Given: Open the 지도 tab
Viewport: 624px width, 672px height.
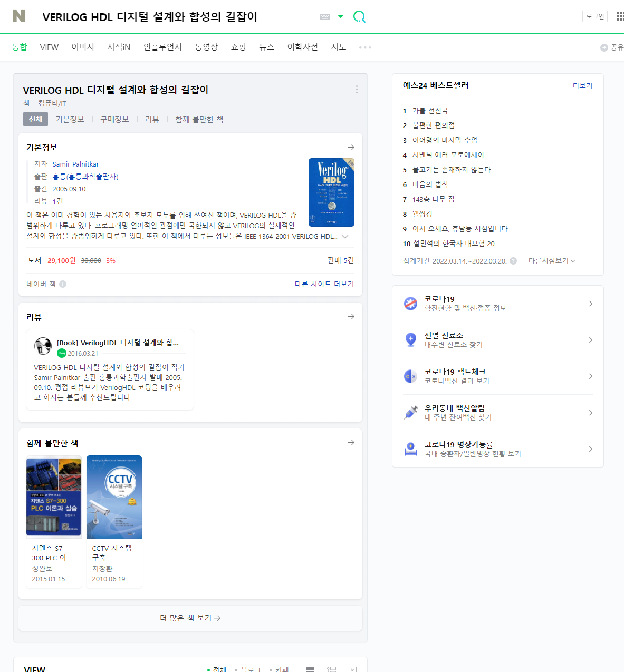Looking at the screenshot, I should (339, 47).
